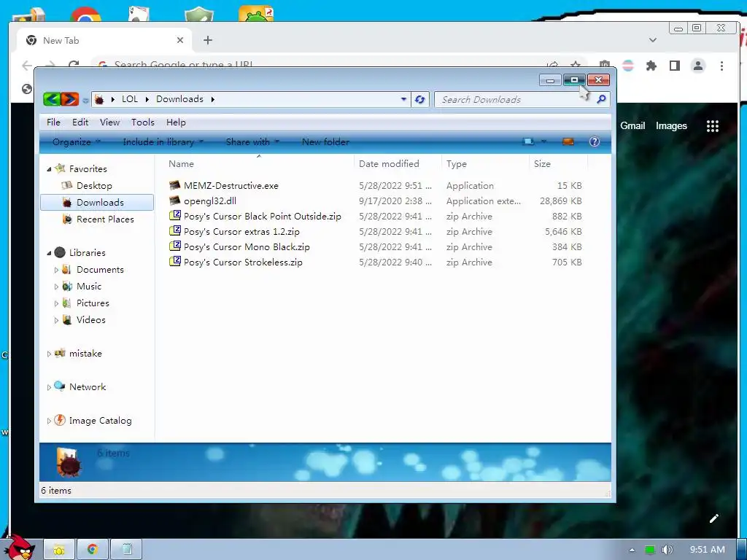Open Images link in Chrome
Viewport: 747px width, 560px height.
click(x=671, y=125)
